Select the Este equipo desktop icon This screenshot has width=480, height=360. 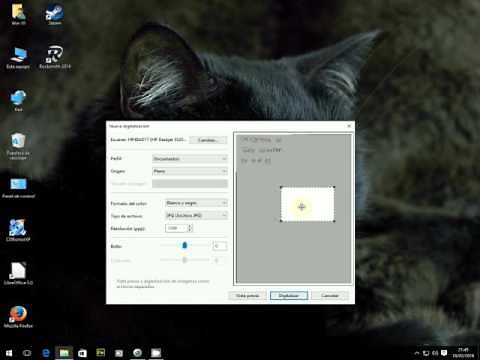point(18,57)
